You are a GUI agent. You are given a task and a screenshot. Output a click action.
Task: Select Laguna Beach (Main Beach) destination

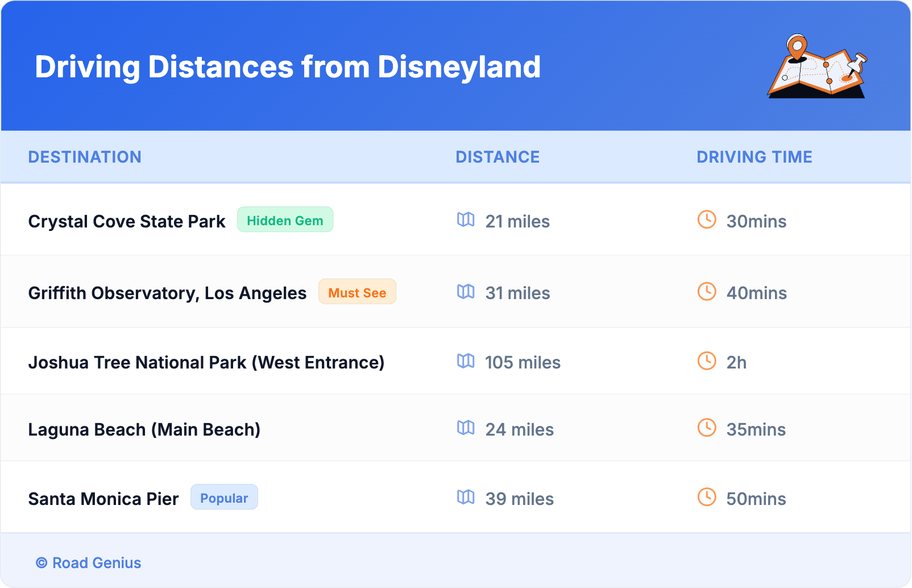pyautogui.click(x=144, y=429)
